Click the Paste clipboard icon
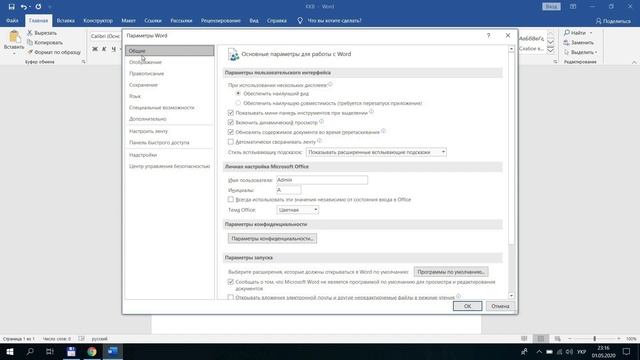Image resolution: width=640 pixels, height=360 pixels. coord(14,37)
